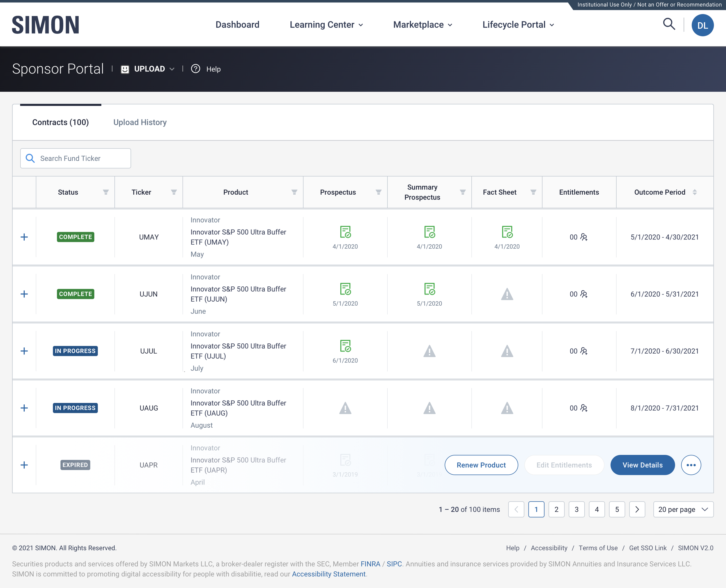
Task: Sort by Outcome Period arrows
Action: point(695,192)
